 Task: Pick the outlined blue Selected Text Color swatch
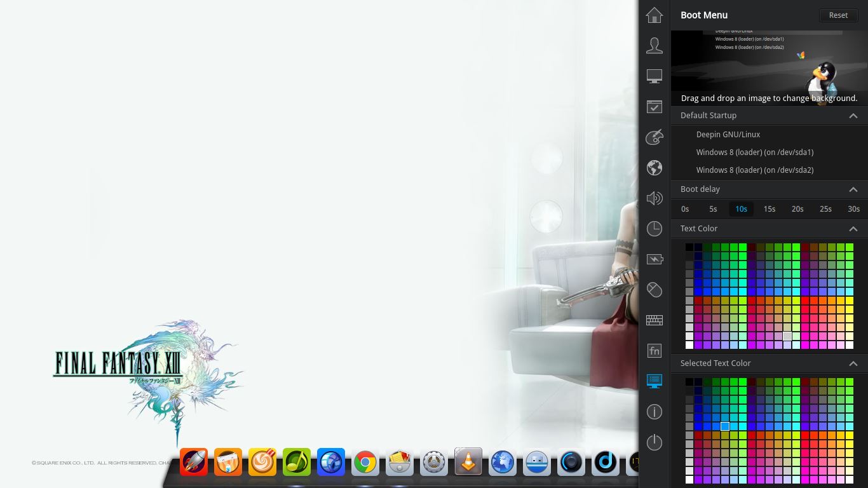725,426
